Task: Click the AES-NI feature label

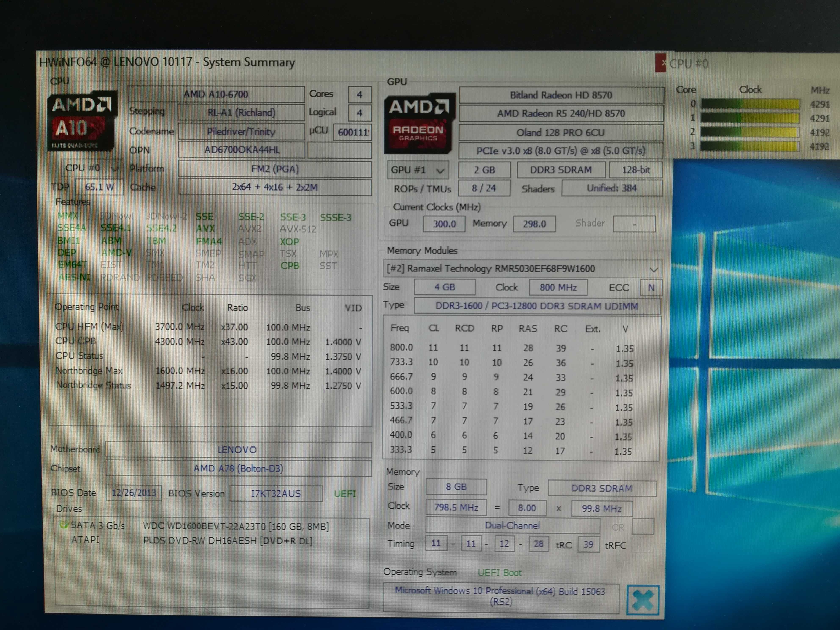Action: point(74,277)
